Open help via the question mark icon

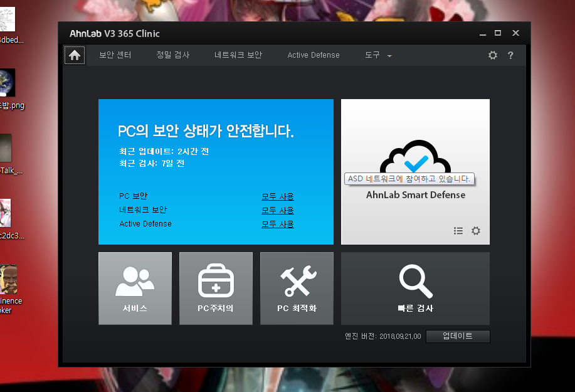510,55
